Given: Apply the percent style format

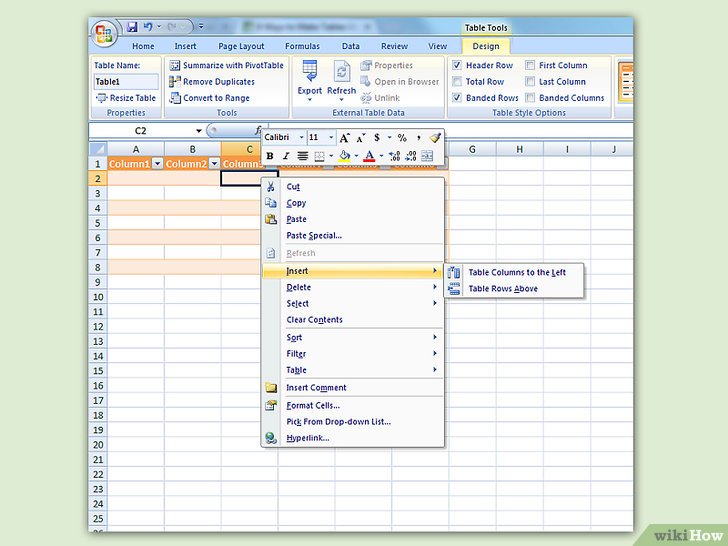Looking at the screenshot, I should pyautogui.click(x=402, y=138).
